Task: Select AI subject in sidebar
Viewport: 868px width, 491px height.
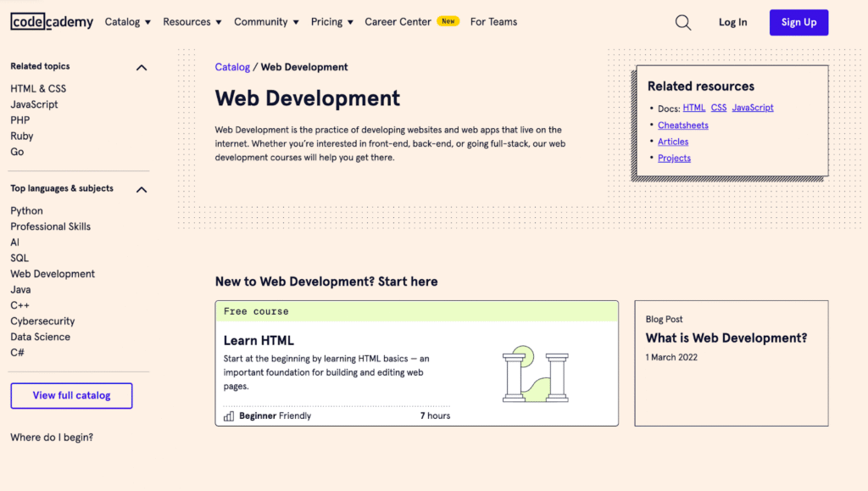Action: [15, 243]
